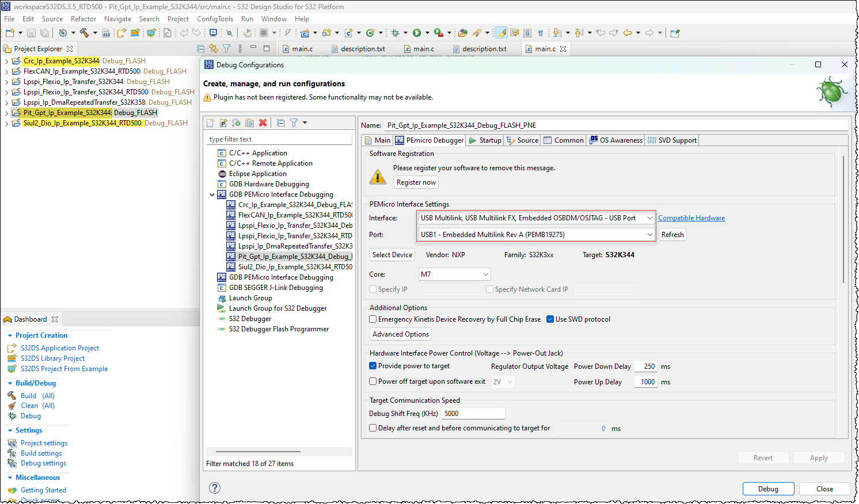Create a new launch configuration
Image resolution: width=859 pixels, height=504 pixels.
point(210,123)
